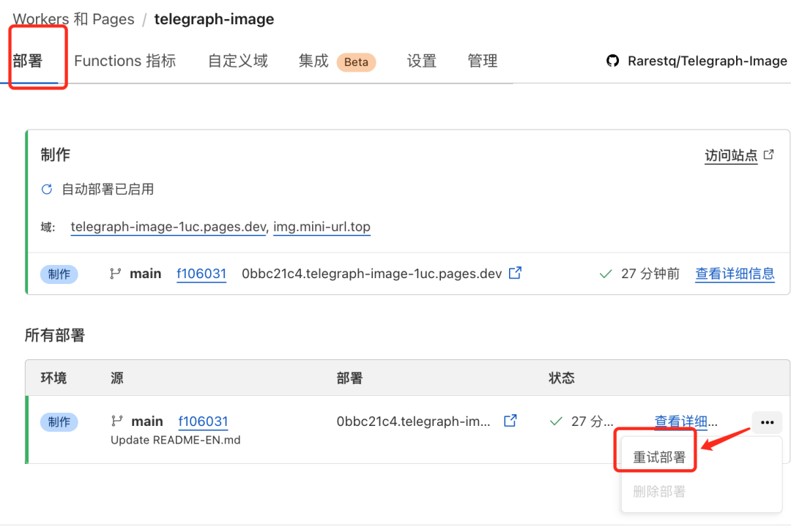Click Workers 和 Pages breadcrumb link

tap(74, 19)
